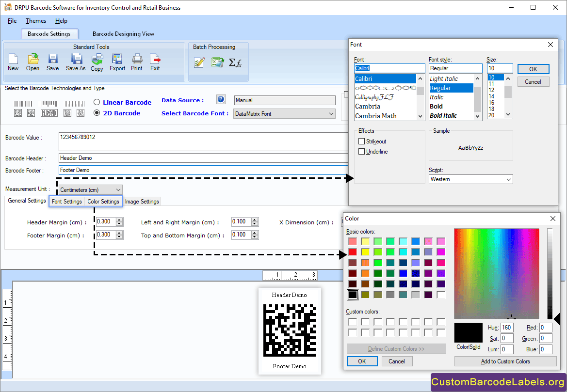Viewport: 567px width, 392px height.
Task: Expand the Script dropdown in Font dialog
Action: coord(508,180)
